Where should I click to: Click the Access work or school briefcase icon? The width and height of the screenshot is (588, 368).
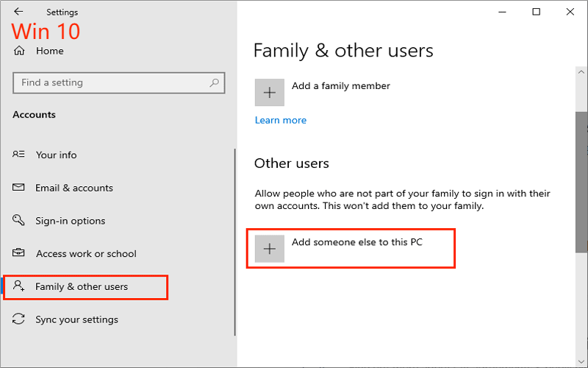click(x=18, y=252)
